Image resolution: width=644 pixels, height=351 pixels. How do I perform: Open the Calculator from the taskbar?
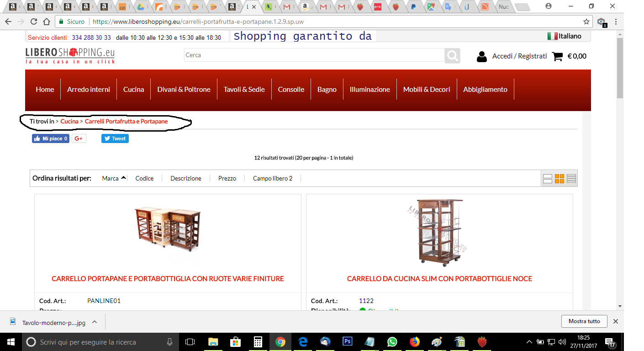[258, 342]
